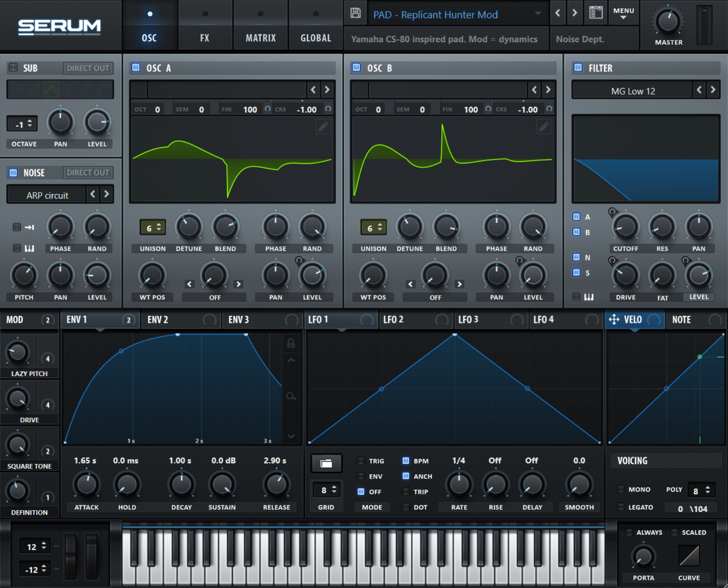Switch to the MATRIX tab

point(260,25)
